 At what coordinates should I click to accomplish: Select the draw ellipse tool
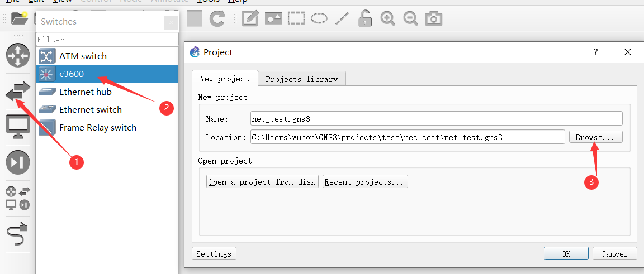pyautogui.click(x=319, y=18)
